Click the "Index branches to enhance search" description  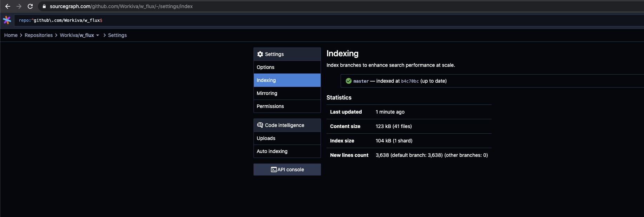390,65
